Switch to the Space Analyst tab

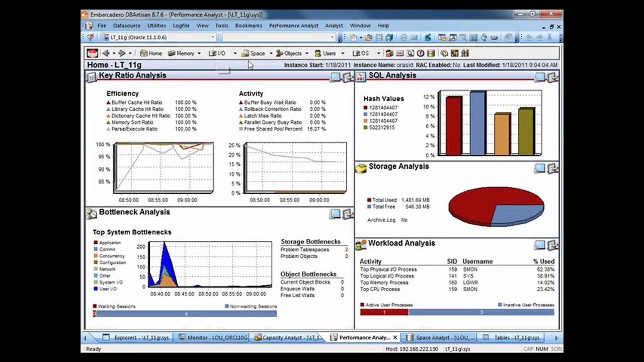pos(439,338)
